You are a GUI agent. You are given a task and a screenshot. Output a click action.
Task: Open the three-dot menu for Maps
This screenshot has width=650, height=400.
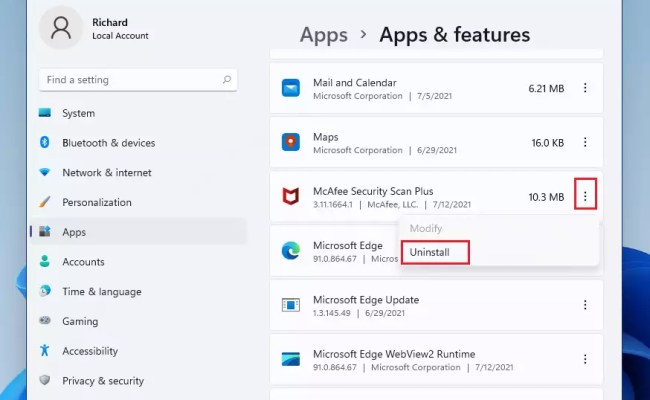click(585, 142)
